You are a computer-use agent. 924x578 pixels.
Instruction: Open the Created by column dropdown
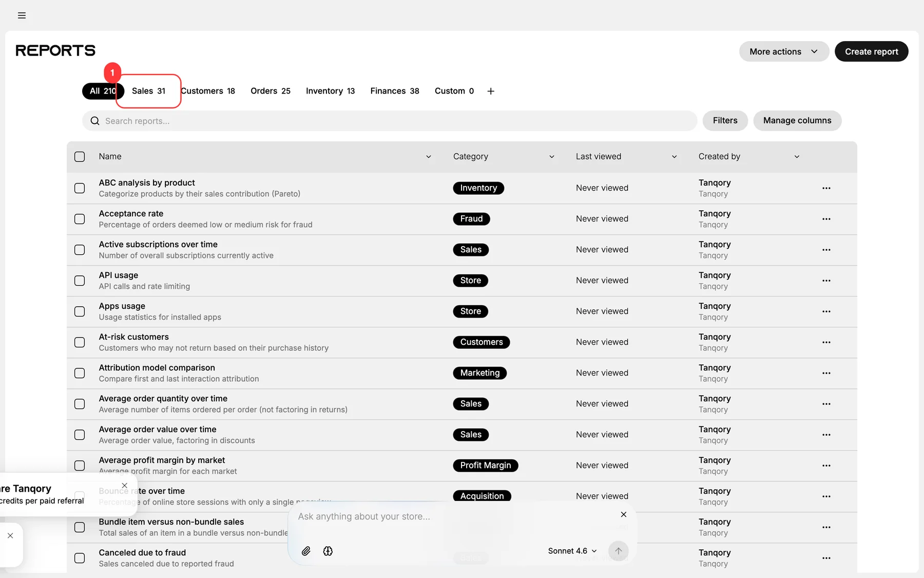[797, 157]
